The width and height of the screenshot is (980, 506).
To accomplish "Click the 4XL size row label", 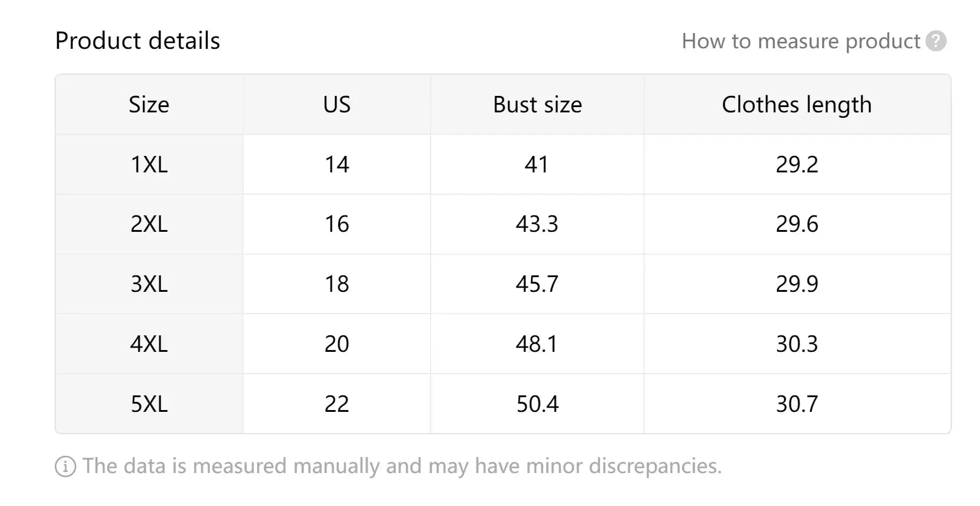I will (x=149, y=344).
